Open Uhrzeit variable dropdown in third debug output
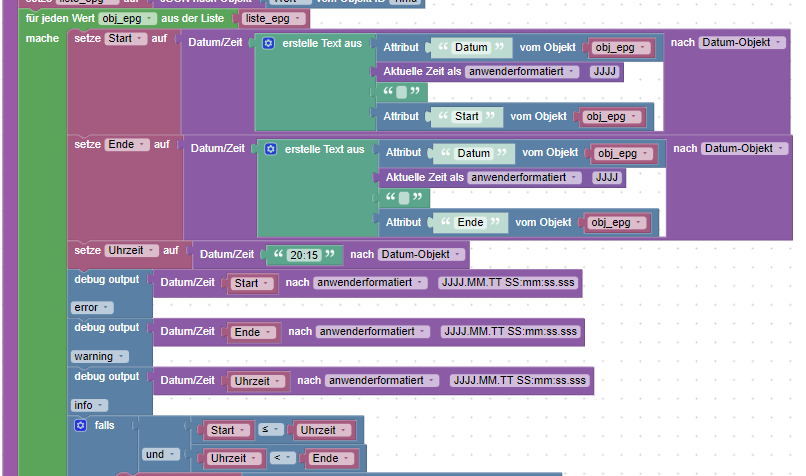This screenshot has height=476, width=806. pos(258,381)
